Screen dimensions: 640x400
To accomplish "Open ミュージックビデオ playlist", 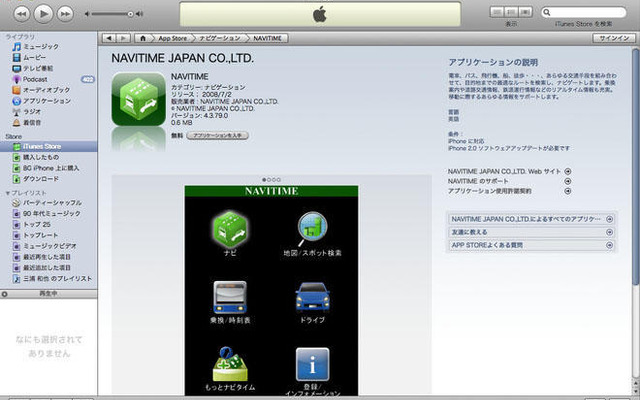I will click(x=49, y=246).
